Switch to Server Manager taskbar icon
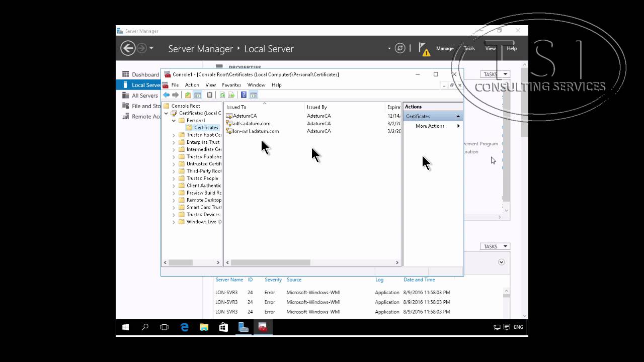Screen dimensions: 644x362 [x=244, y=327]
